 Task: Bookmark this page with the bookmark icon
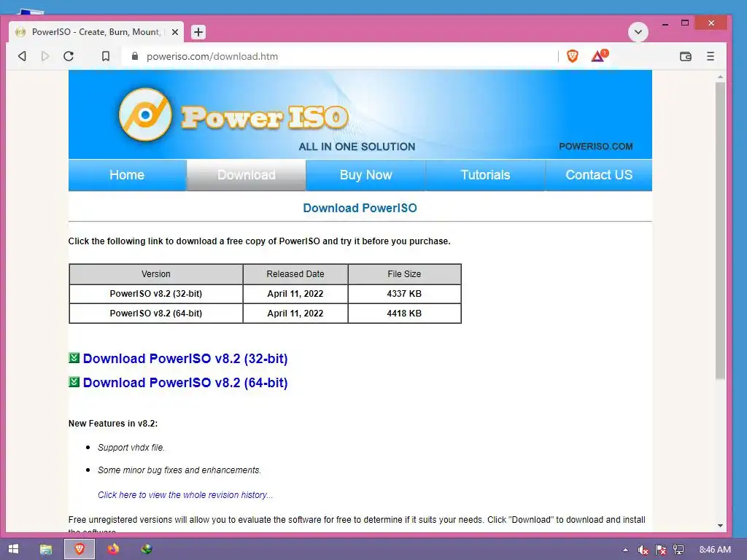click(106, 56)
